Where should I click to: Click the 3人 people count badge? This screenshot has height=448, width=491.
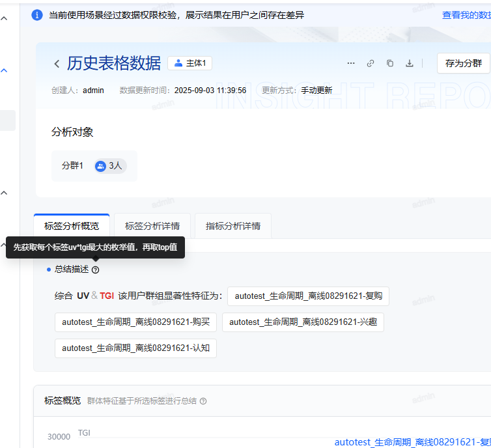pos(109,166)
